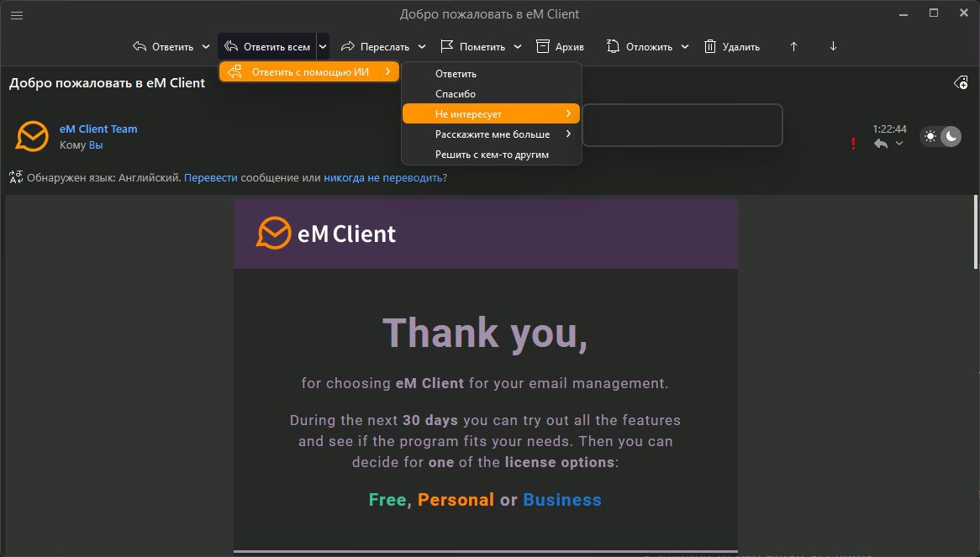This screenshot has width=980, height=557.
Task: Choose Ответить in AI submenu
Action: pos(491,74)
